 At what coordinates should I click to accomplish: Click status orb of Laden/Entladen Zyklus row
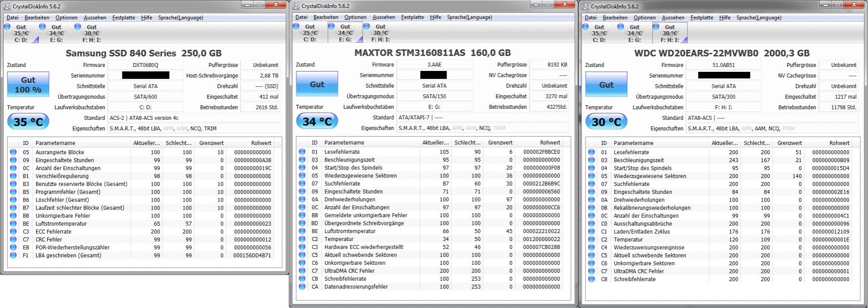(x=591, y=231)
